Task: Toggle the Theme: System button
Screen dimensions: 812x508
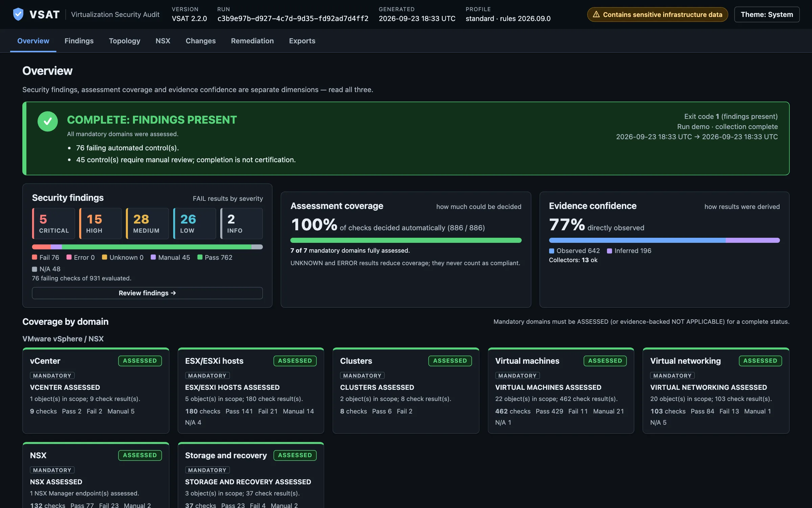Action: coord(767,15)
